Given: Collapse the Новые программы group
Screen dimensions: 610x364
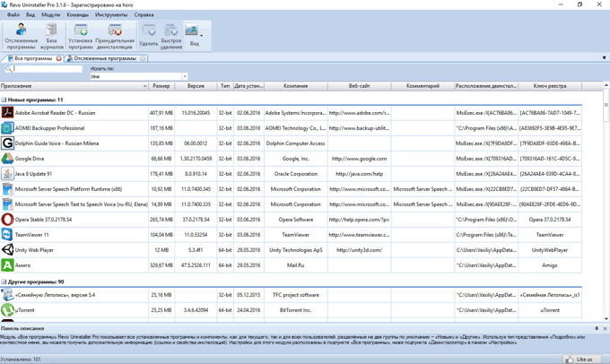Looking at the screenshot, I should pos(4,100).
